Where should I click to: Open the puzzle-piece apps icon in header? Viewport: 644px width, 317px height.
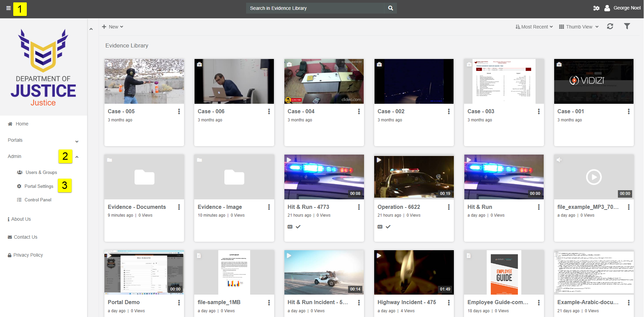[596, 8]
